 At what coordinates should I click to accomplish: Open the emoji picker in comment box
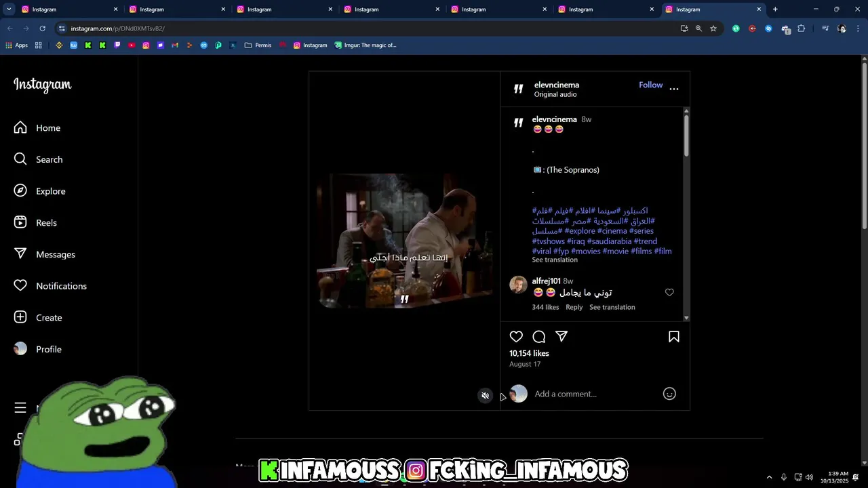(x=669, y=394)
